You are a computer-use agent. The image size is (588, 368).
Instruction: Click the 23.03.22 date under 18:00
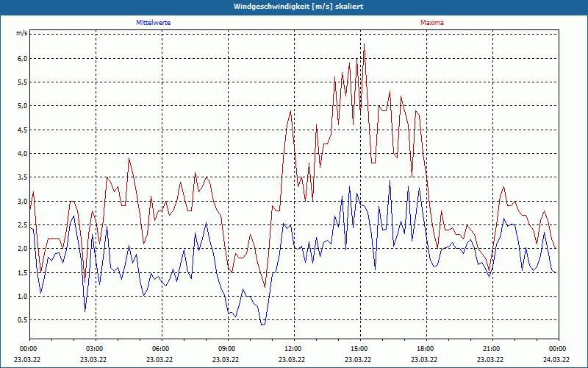(424, 360)
